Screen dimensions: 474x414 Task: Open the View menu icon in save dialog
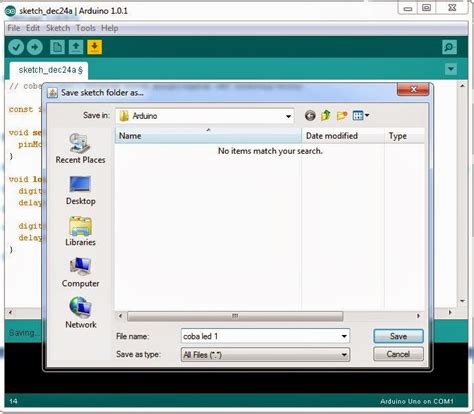[361, 116]
